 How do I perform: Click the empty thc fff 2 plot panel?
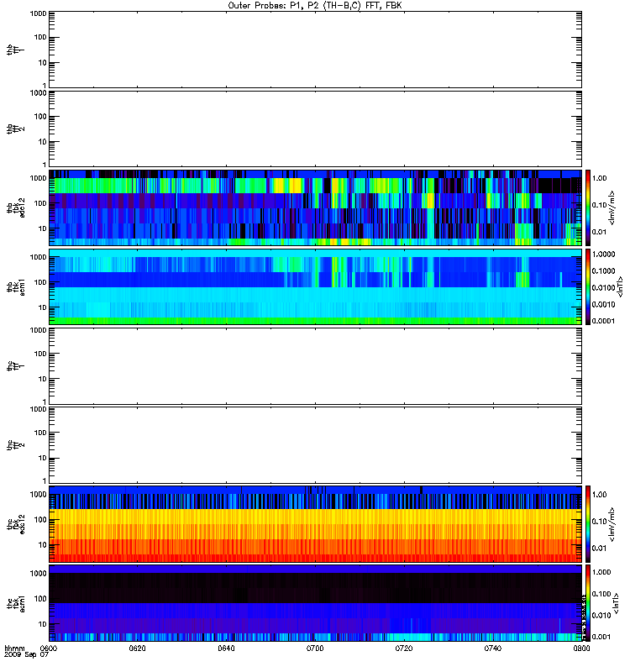pyautogui.click(x=315, y=445)
